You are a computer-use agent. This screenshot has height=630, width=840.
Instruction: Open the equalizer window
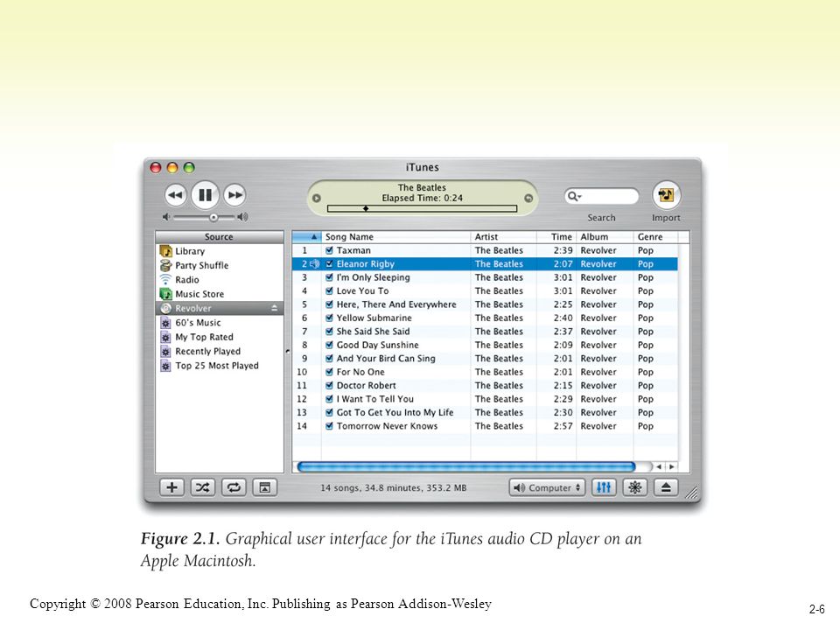(604, 487)
